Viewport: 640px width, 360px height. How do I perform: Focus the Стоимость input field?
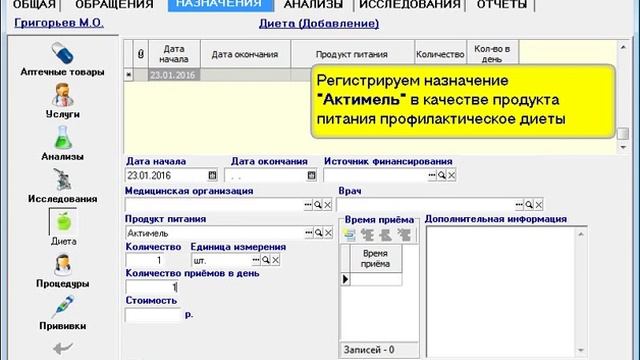tap(153, 315)
